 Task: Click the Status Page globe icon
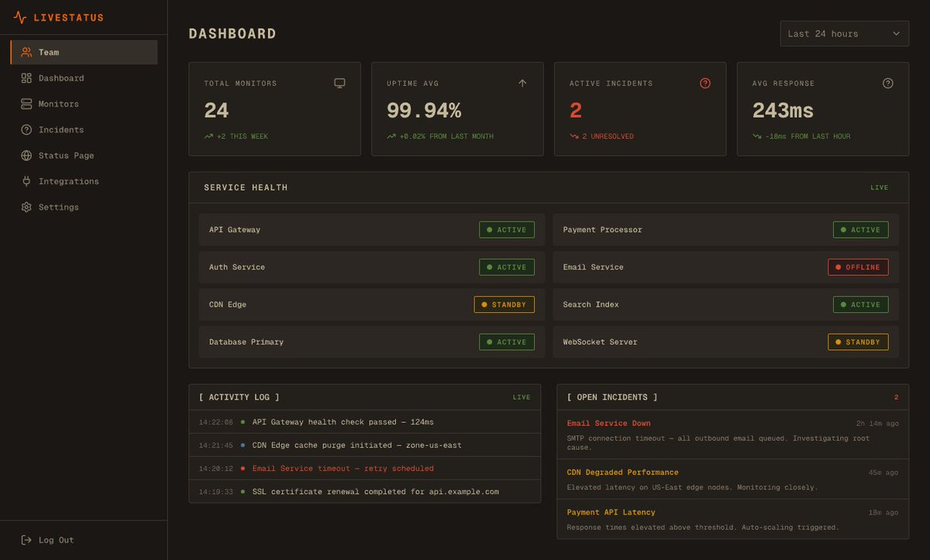click(26, 155)
